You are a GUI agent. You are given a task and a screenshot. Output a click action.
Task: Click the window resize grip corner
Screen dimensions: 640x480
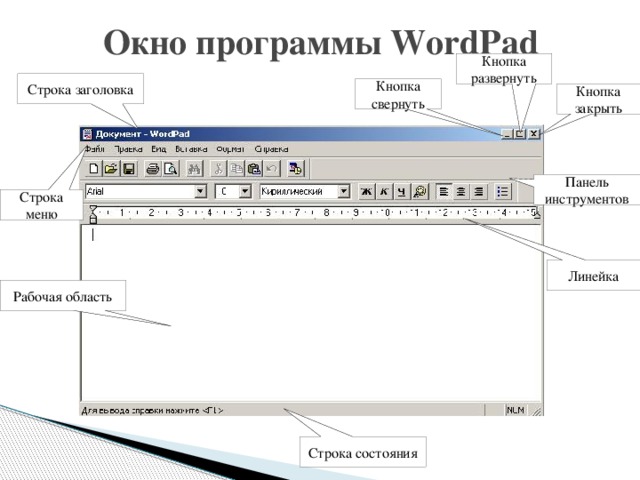coord(537,411)
